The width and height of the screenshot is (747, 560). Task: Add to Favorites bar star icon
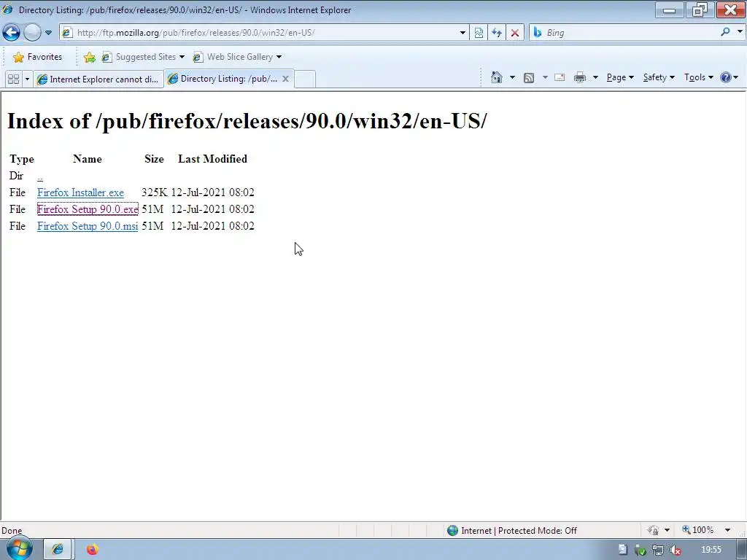(x=90, y=57)
